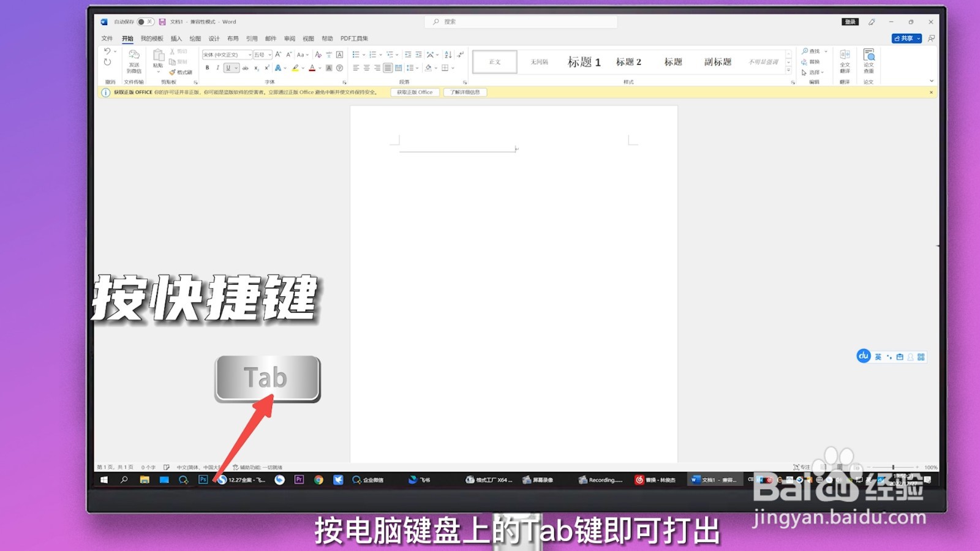Apply the 标题 2 heading style
The width and height of the screenshot is (980, 551).
(x=628, y=62)
